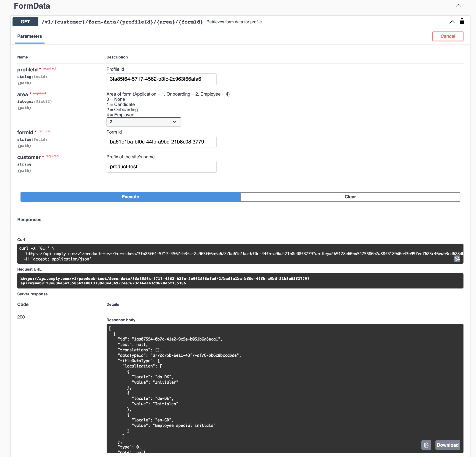Image resolution: width=476 pixels, height=457 pixels.
Task: Click the Clear button
Action: point(350,197)
